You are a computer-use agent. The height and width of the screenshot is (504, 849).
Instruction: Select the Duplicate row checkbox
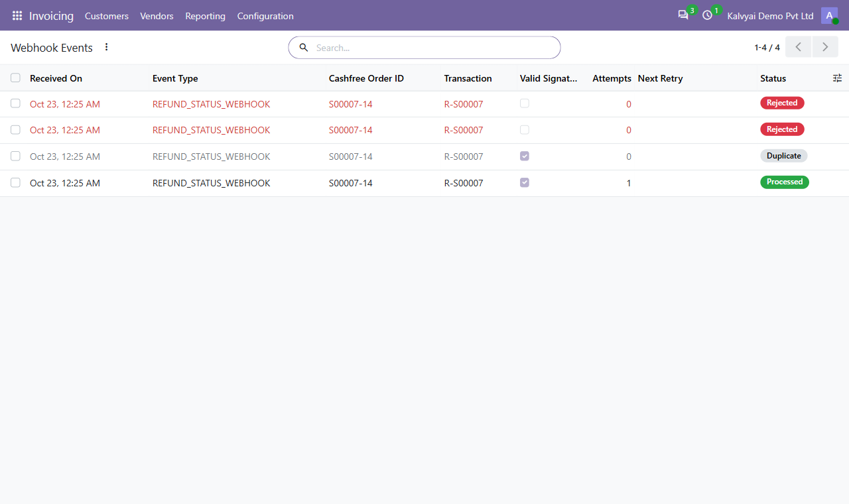pos(15,157)
